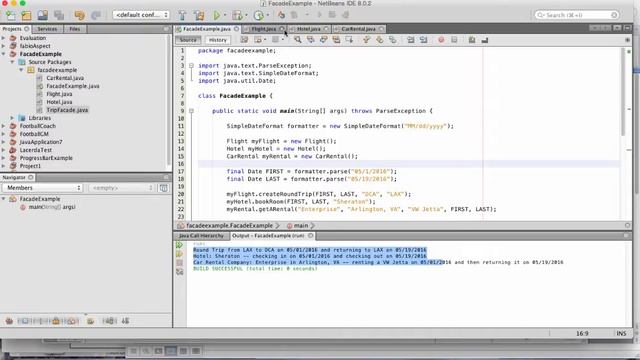The width and height of the screenshot is (640, 360).
Task: Switch to the CarRental.java editor tab
Action: click(358, 29)
